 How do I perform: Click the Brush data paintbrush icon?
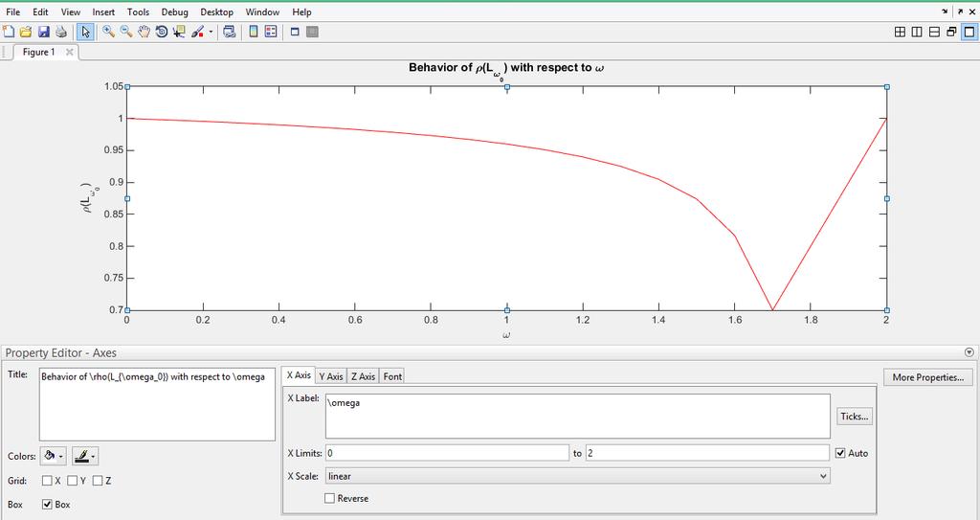(x=197, y=32)
